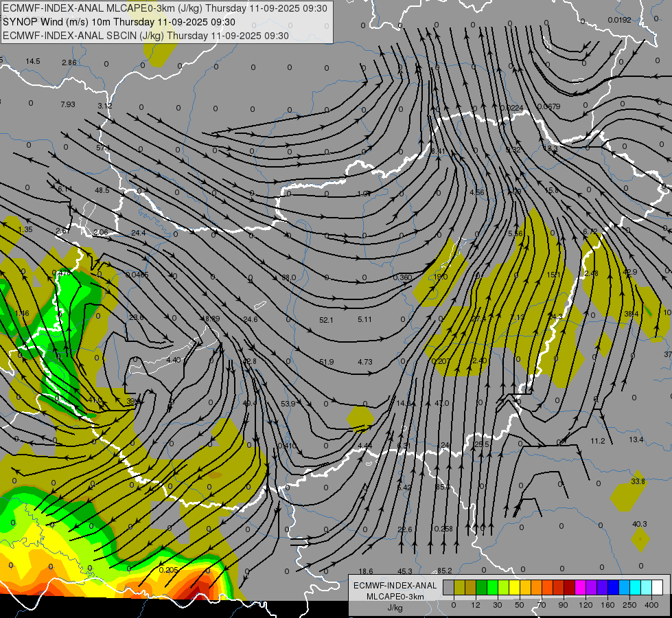Screen dimensions: 672x618
Task: Click legend scale value '250'
Action: click(x=629, y=605)
